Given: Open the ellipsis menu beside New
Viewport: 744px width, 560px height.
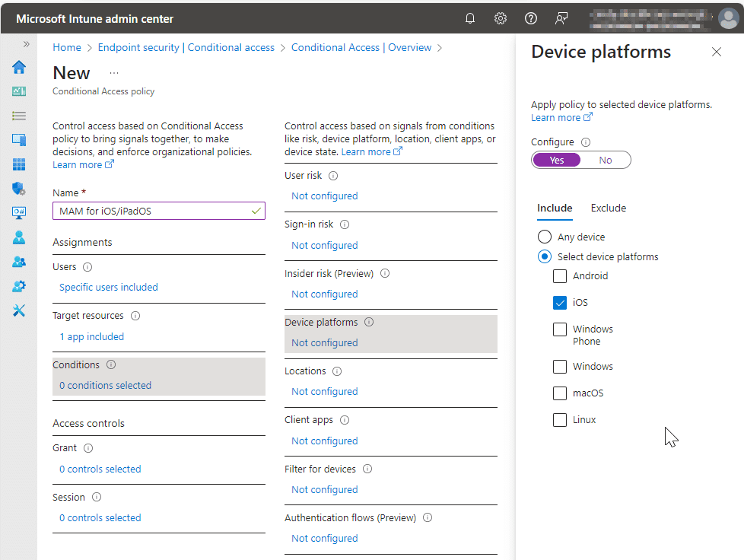Looking at the screenshot, I should 114,73.
